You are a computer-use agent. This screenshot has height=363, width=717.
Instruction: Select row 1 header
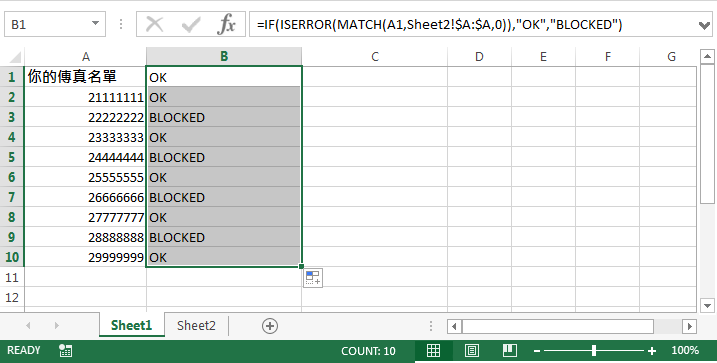12,77
